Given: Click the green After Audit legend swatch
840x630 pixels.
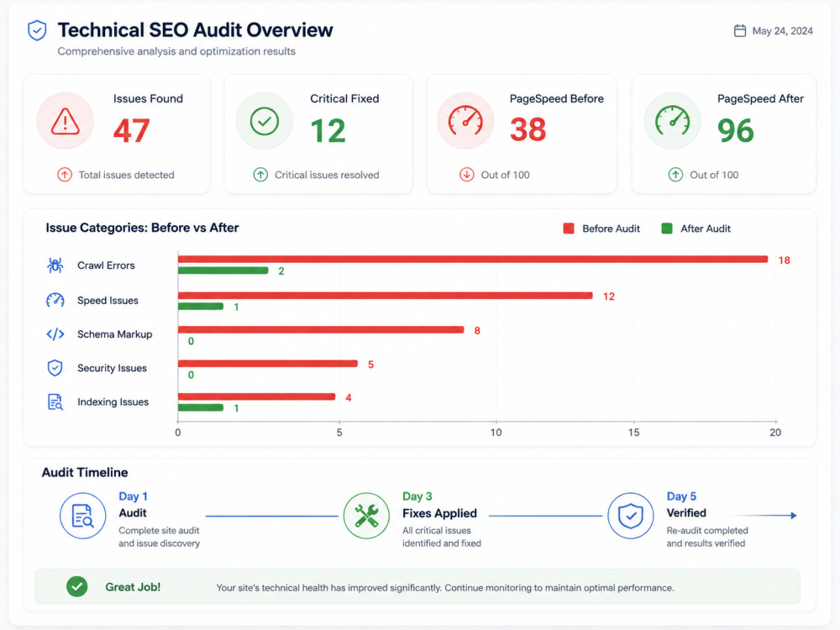Looking at the screenshot, I should click(667, 228).
